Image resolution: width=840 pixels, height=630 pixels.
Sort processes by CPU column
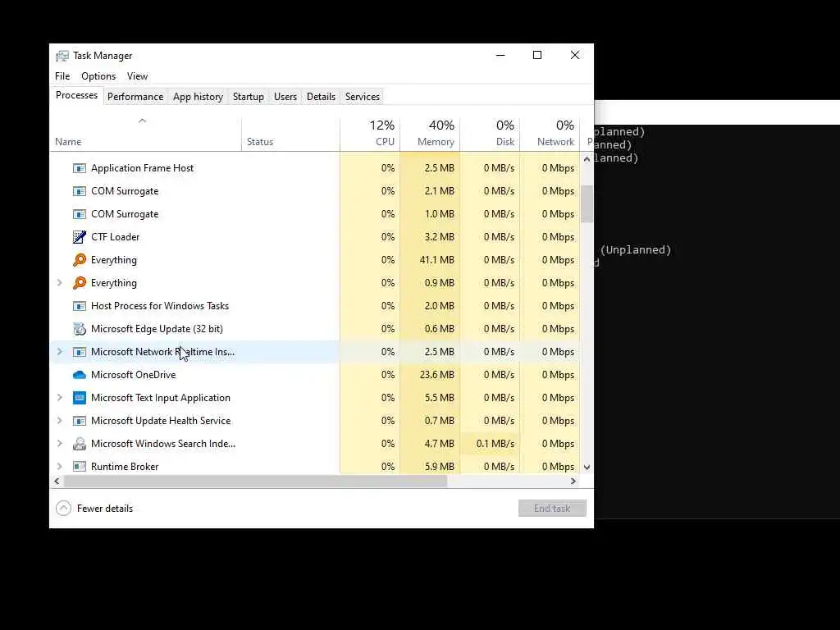pyautogui.click(x=370, y=134)
